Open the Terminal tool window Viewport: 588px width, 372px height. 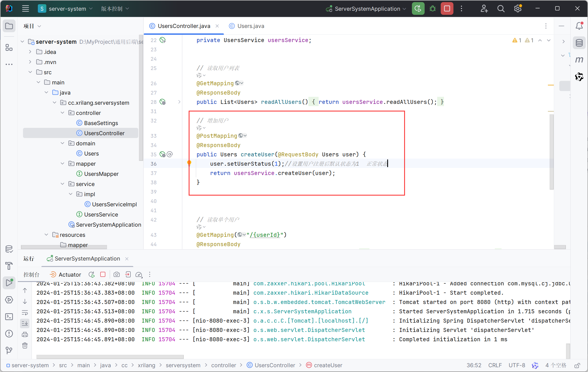(9, 317)
